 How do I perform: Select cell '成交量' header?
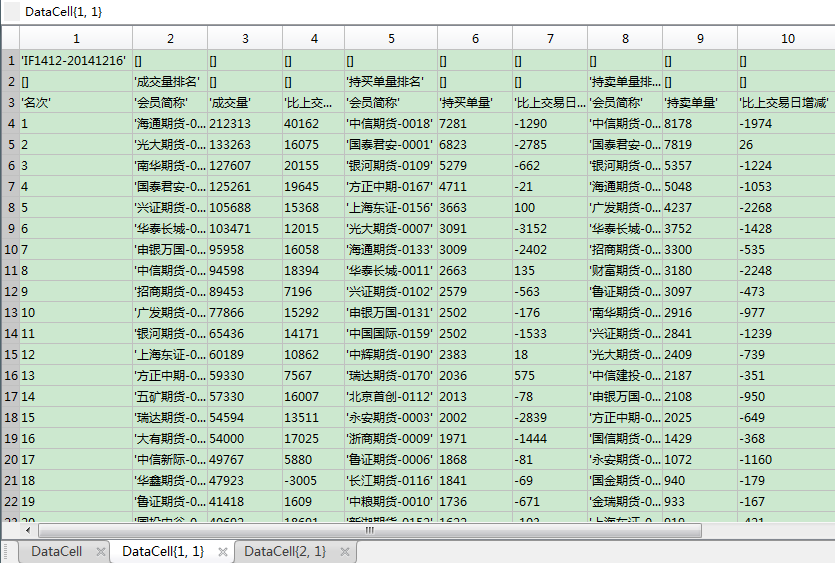click(245, 102)
